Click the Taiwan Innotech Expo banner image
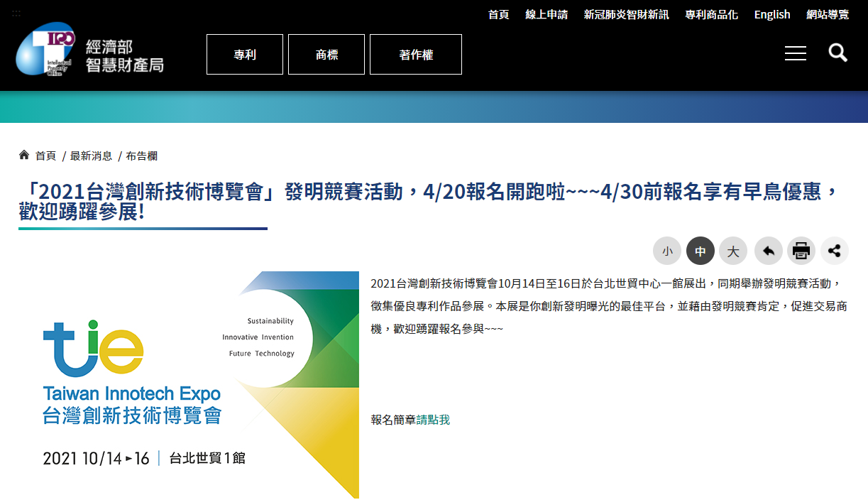 [189, 385]
